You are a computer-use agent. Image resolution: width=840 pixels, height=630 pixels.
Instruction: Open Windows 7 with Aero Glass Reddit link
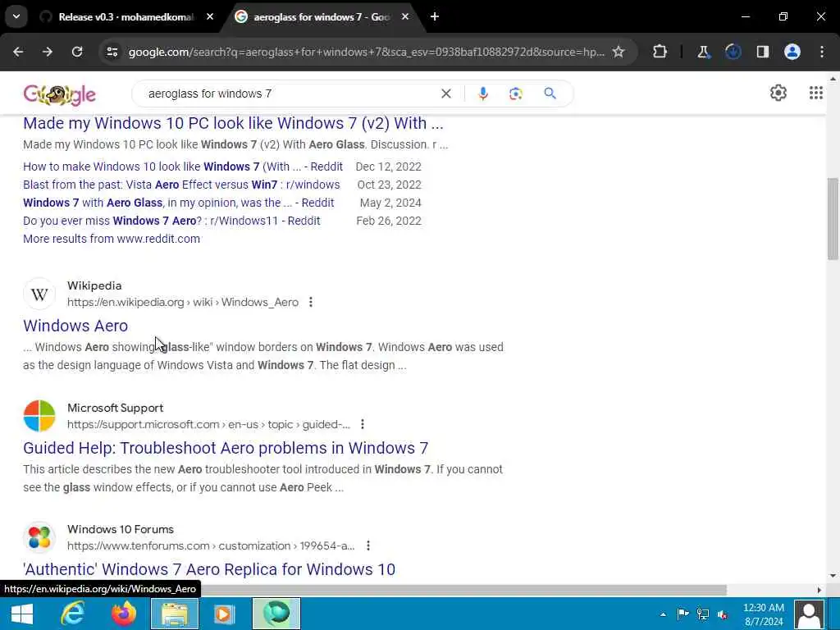pos(178,203)
